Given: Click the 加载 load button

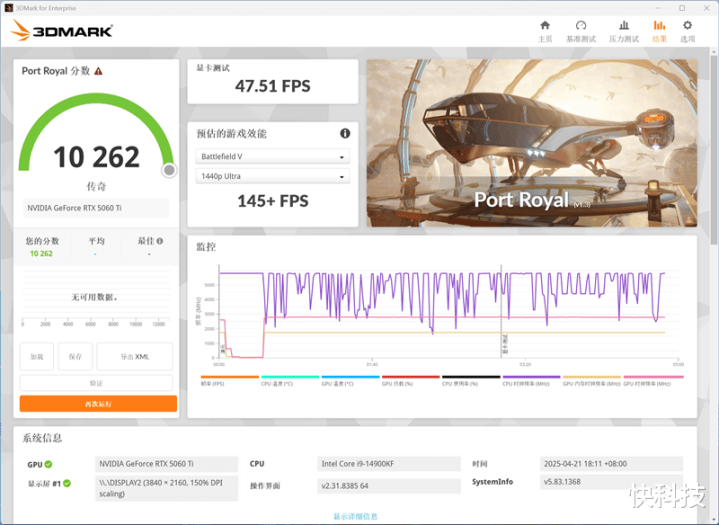Looking at the screenshot, I should (37, 356).
